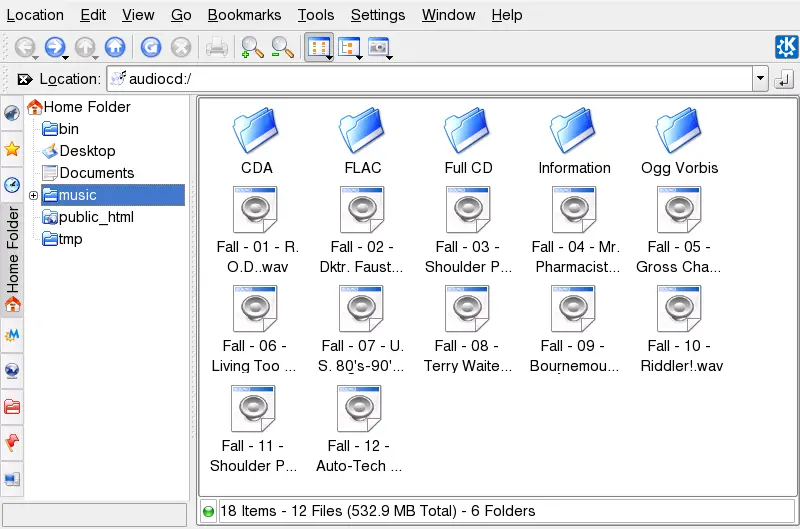The width and height of the screenshot is (800, 529).
Task: Open the Bookmarks menu
Action: pos(244,15)
